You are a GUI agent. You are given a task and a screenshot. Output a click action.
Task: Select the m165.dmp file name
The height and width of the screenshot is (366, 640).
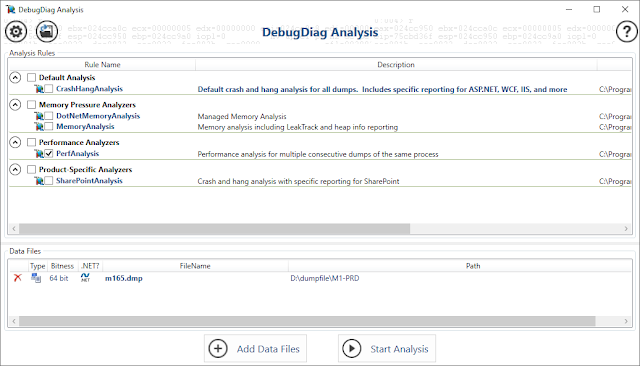pyautogui.click(x=124, y=278)
